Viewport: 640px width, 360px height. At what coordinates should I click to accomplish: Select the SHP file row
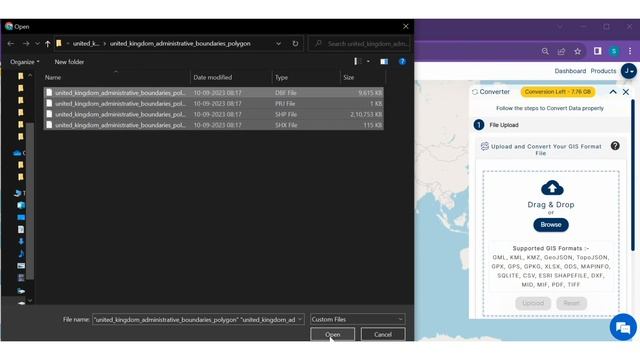(x=213, y=114)
